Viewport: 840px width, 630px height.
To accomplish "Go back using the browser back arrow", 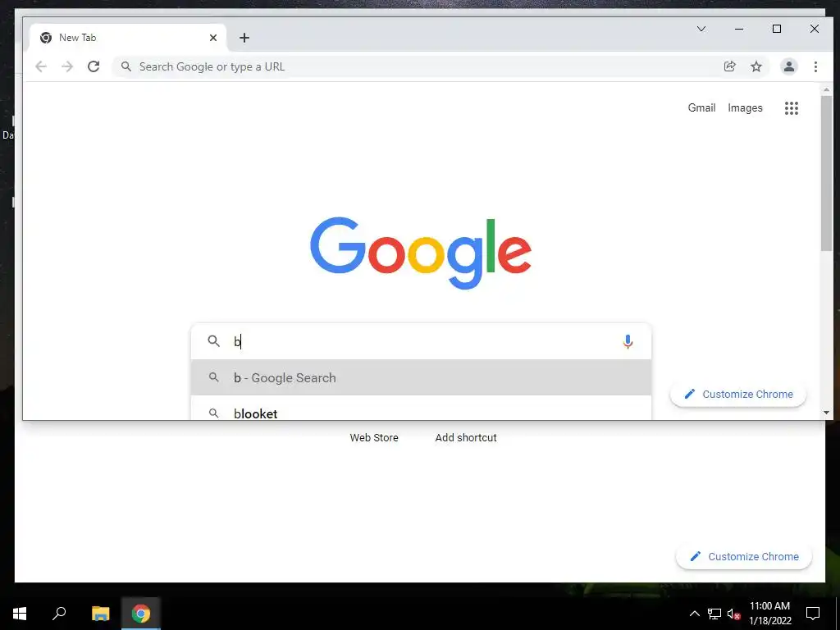I will pyautogui.click(x=41, y=66).
